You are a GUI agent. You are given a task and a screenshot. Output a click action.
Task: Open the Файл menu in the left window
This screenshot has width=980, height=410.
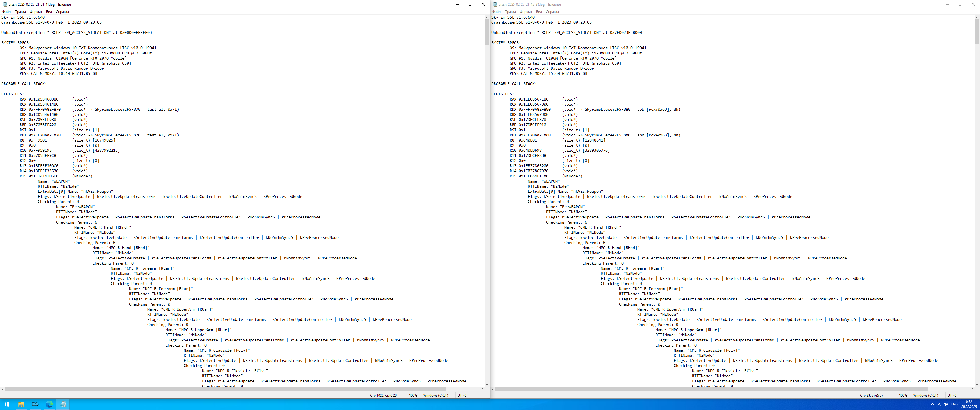click(x=7, y=12)
